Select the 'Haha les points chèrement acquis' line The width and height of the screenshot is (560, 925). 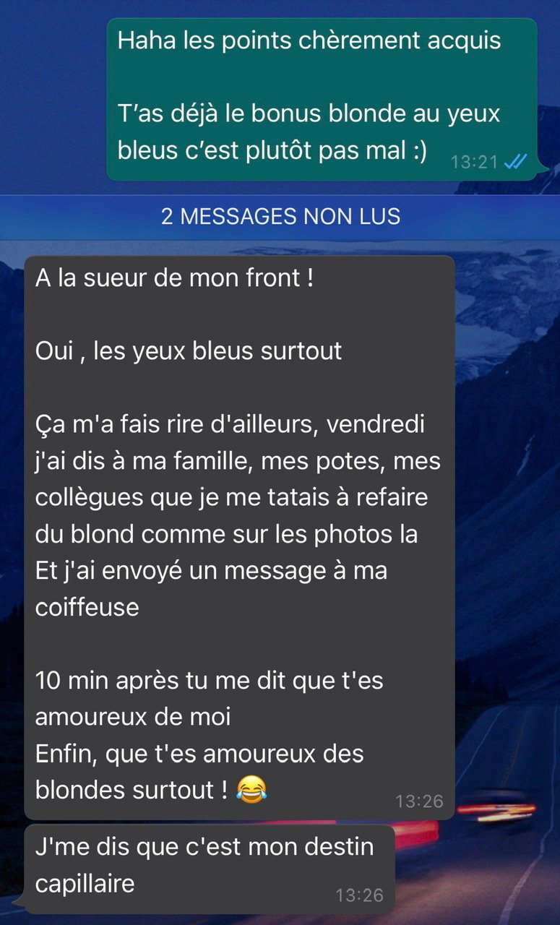tap(309, 40)
